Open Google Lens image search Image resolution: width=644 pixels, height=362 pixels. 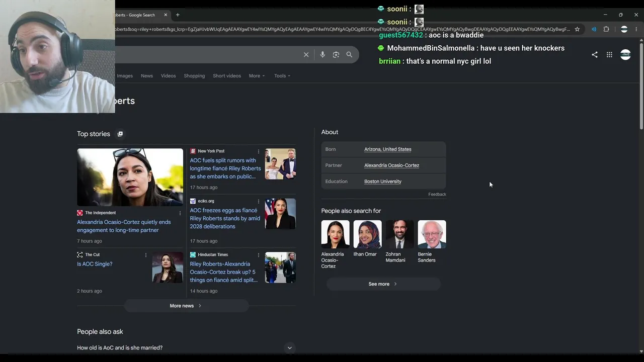pos(336,55)
